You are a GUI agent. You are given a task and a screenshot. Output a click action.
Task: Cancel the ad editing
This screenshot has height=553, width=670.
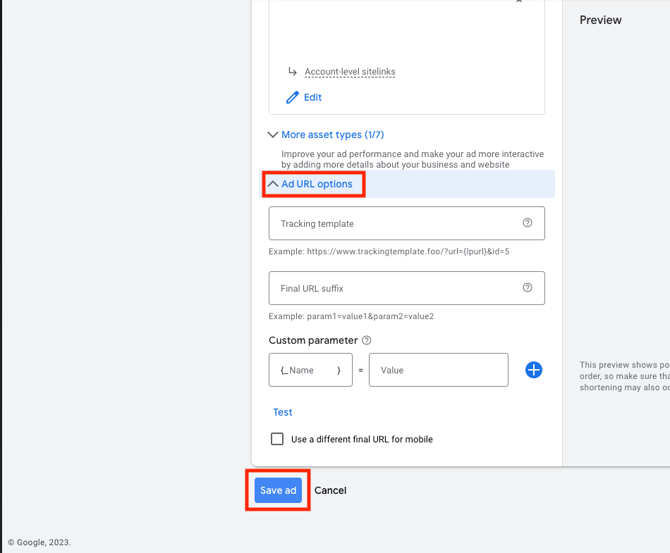[330, 491]
